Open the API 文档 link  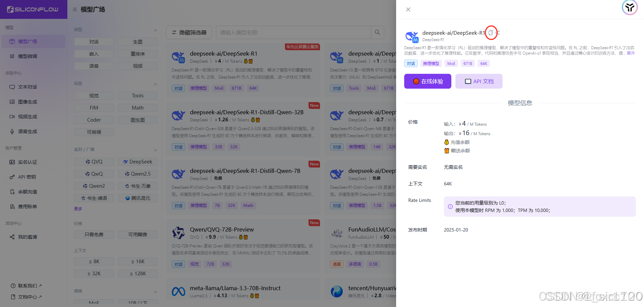click(x=479, y=81)
